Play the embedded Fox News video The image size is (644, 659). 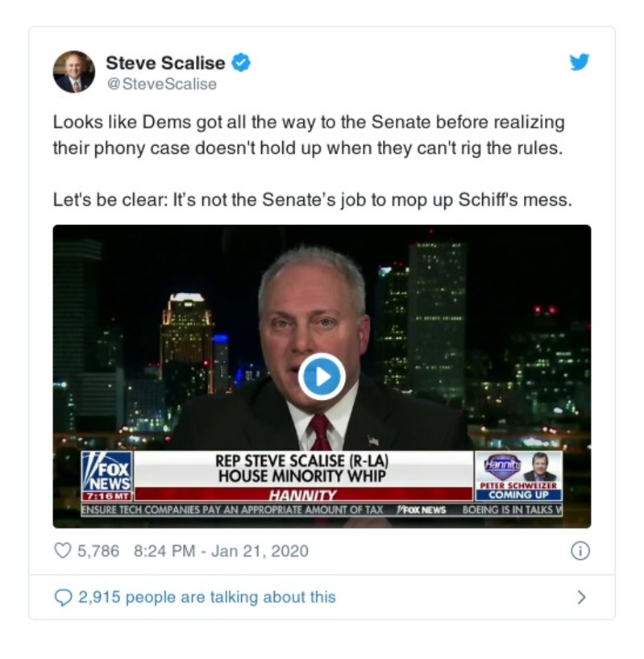click(322, 377)
